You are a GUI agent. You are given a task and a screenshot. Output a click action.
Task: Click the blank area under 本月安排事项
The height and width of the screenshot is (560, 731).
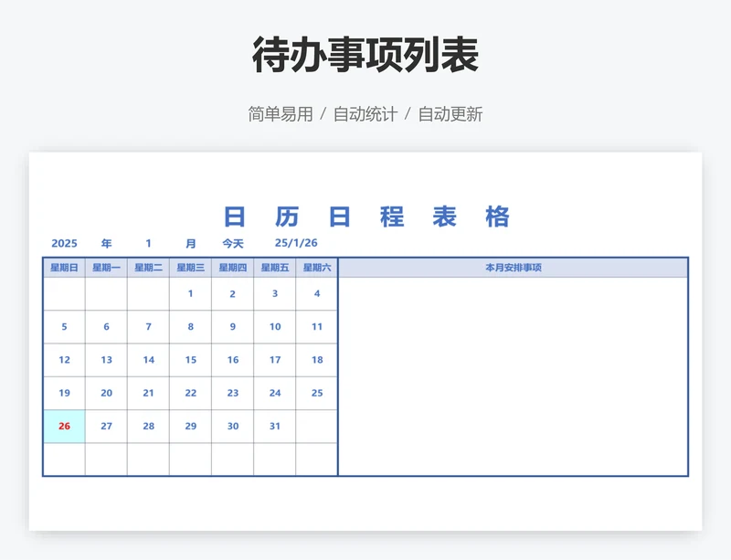pyautogui.click(x=514, y=376)
